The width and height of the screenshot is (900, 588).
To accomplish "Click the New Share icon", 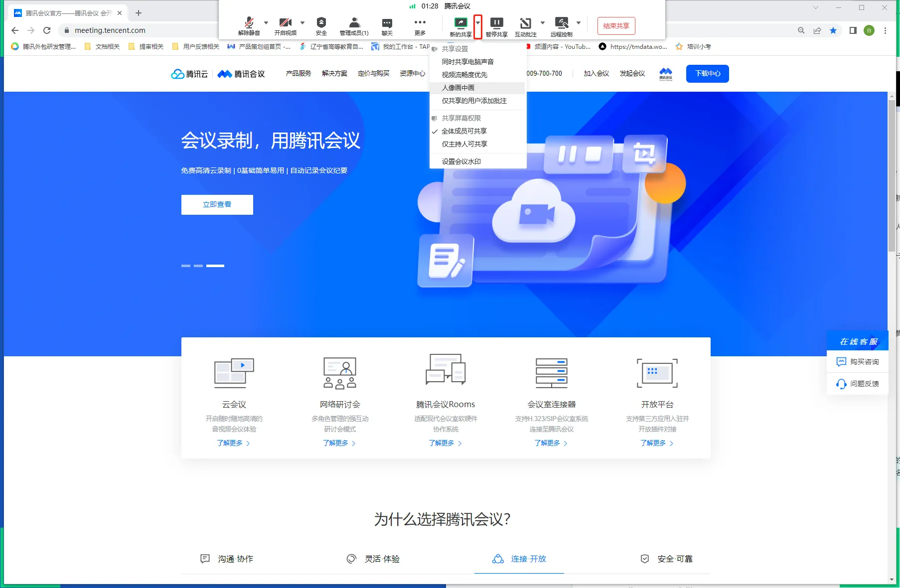I will (461, 23).
